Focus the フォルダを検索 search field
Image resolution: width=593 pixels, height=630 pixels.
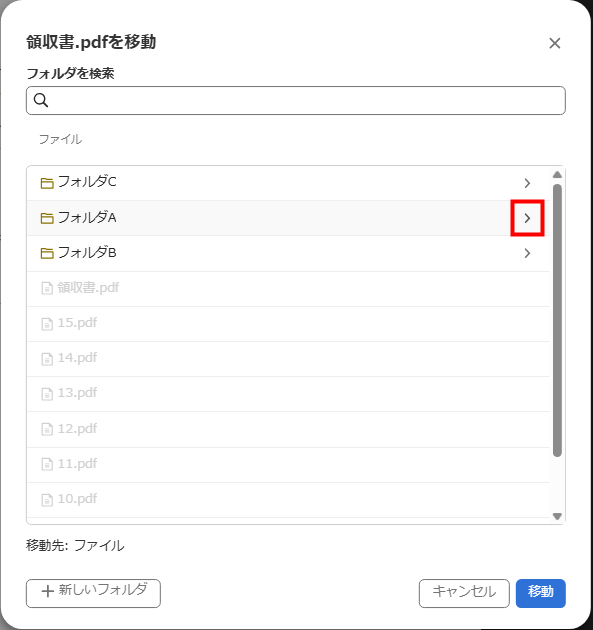tap(296, 100)
